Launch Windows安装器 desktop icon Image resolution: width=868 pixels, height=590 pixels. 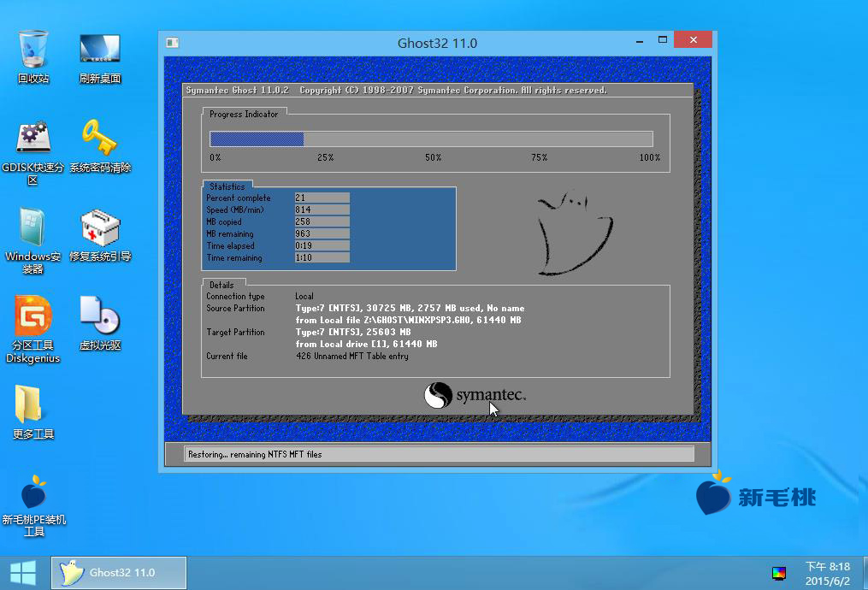click(x=33, y=241)
